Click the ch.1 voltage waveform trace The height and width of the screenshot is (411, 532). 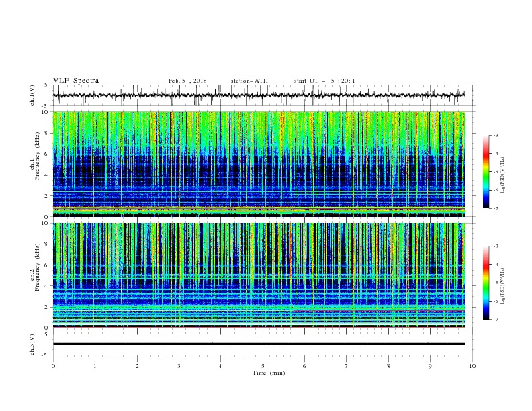[259, 95]
